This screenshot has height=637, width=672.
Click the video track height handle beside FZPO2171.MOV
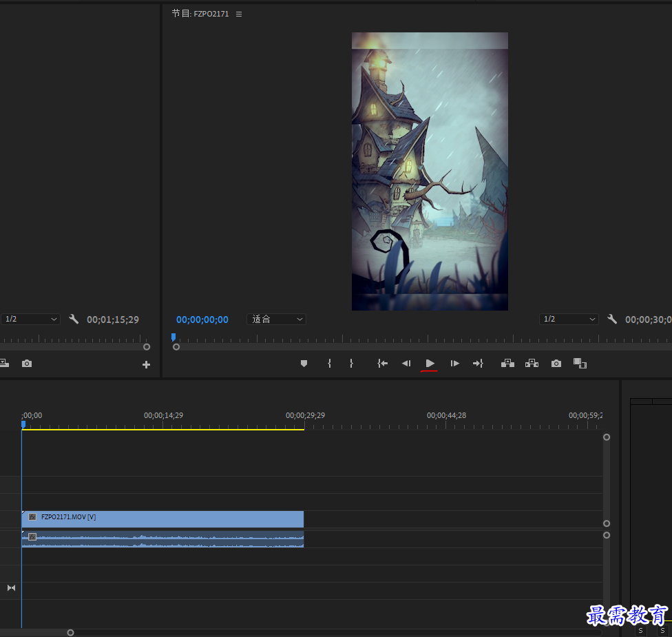point(607,523)
